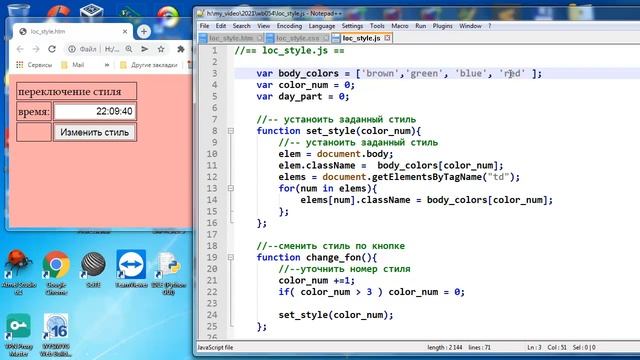Open View menu in Notepad++
The width and height of the screenshot is (640, 360).
pyautogui.click(x=264, y=26)
